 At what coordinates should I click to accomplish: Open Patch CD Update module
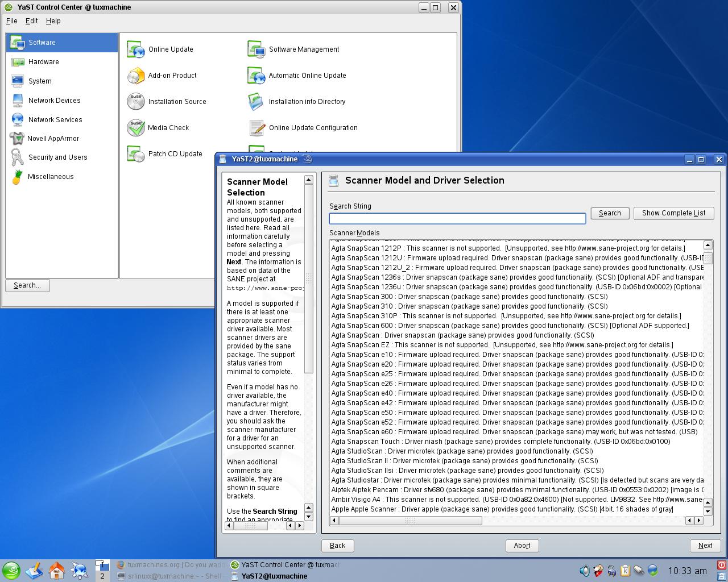(165, 154)
